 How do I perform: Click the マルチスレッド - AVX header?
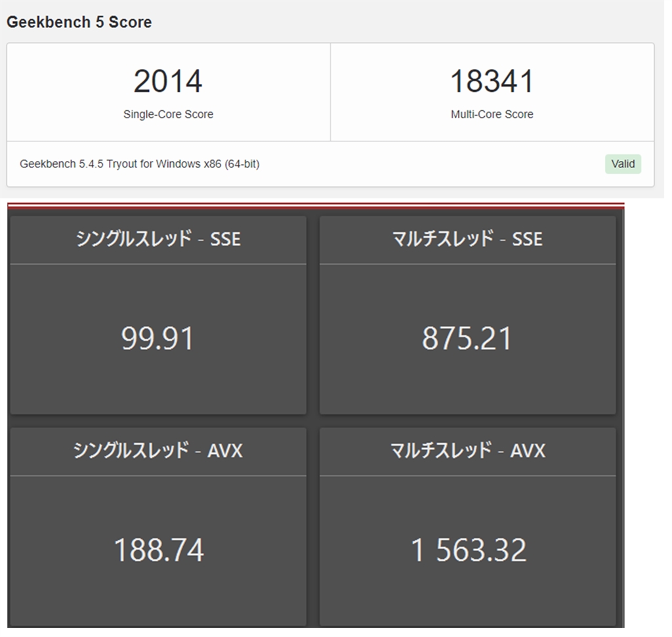click(467, 450)
